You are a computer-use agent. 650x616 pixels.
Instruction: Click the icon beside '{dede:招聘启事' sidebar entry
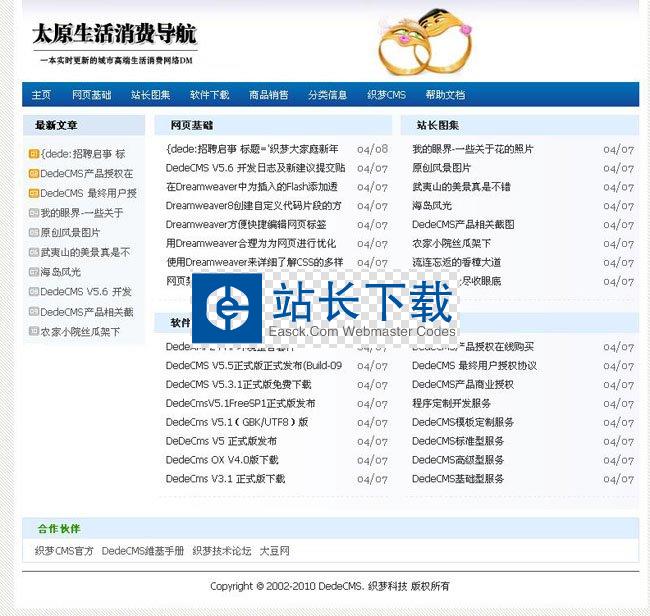34,154
